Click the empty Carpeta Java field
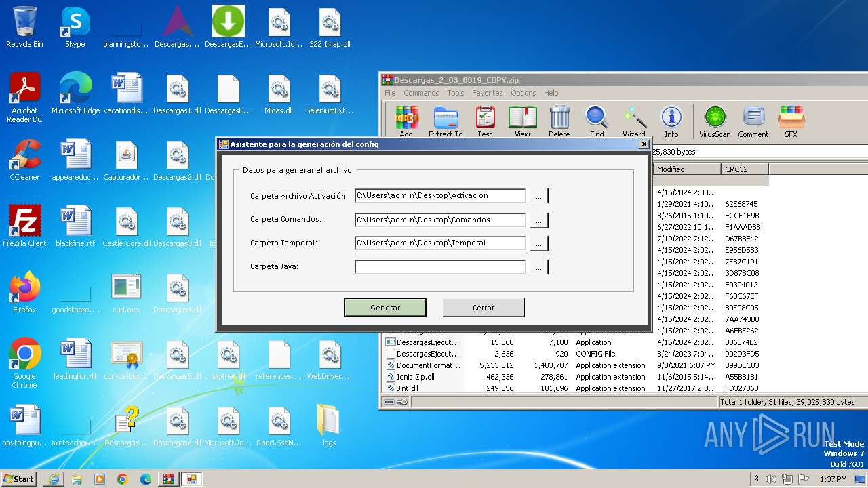Screen dimensions: 868x488 point(440,267)
